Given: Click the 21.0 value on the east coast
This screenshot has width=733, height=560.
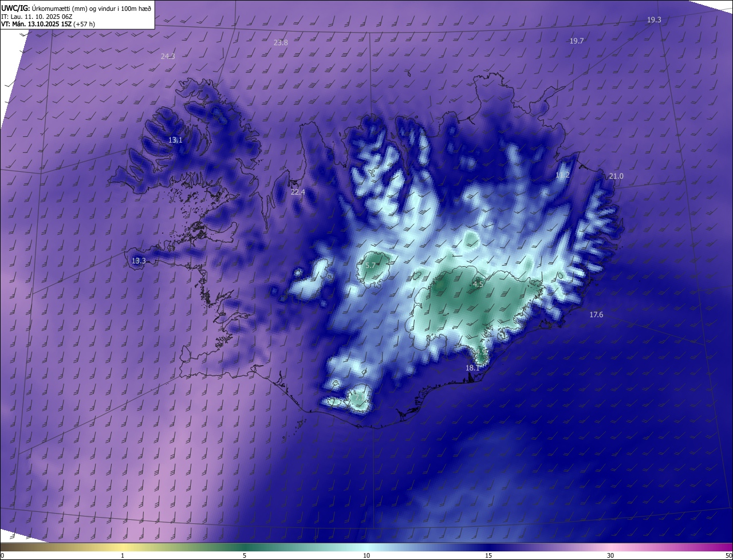Looking at the screenshot, I should (616, 176).
